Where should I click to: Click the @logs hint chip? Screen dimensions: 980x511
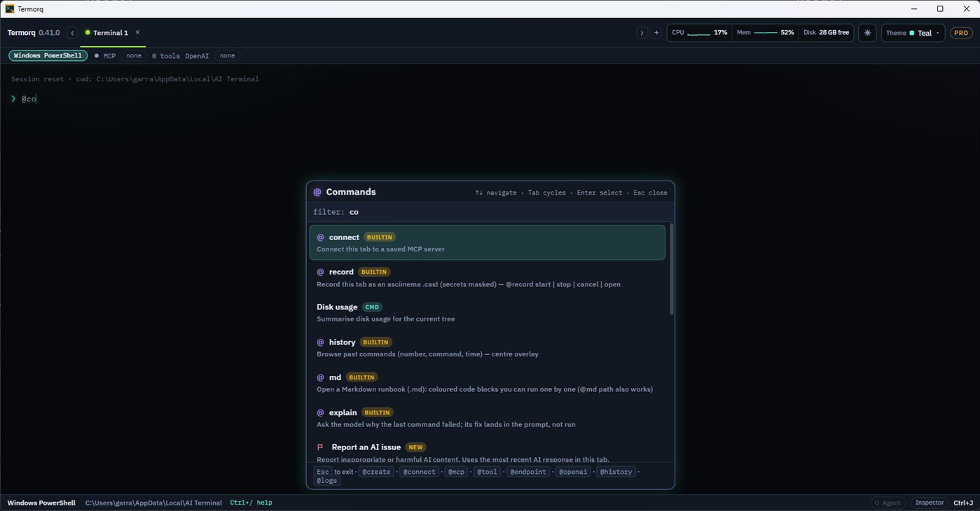326,481
